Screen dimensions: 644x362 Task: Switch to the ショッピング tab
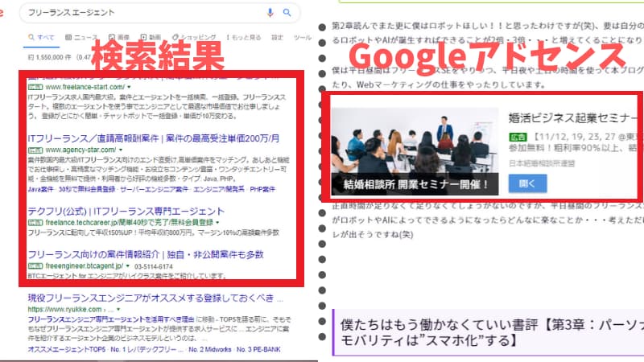[x=194, y=37]
